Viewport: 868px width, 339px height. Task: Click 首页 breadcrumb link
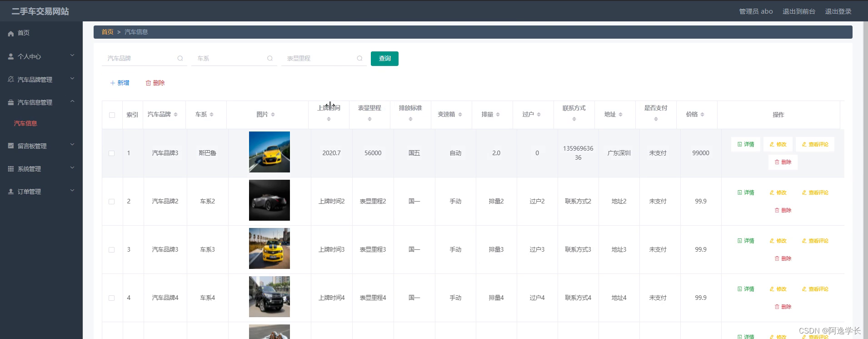tap(107, 32)
